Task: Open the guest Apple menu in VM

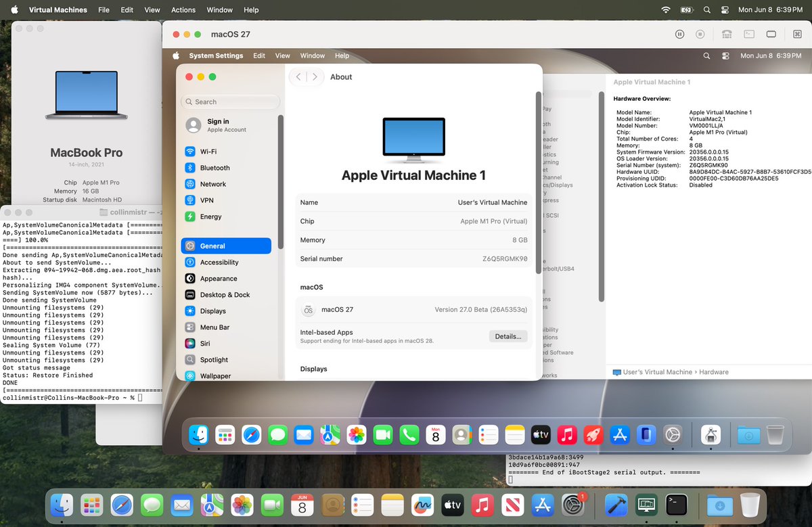Action: 176,56
